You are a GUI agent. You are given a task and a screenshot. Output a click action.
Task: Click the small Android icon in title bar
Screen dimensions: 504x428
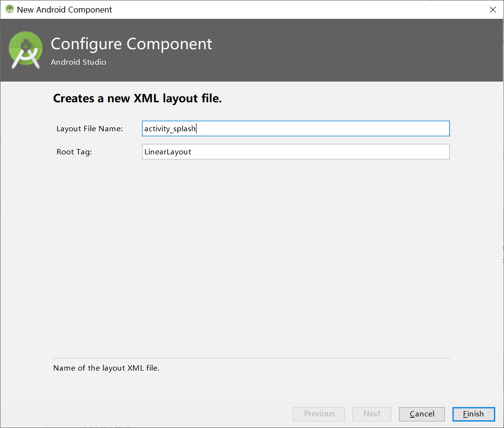10,9
